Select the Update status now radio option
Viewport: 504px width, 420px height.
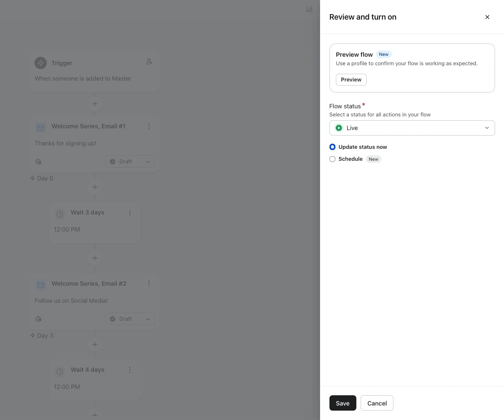tap(332, 147)
